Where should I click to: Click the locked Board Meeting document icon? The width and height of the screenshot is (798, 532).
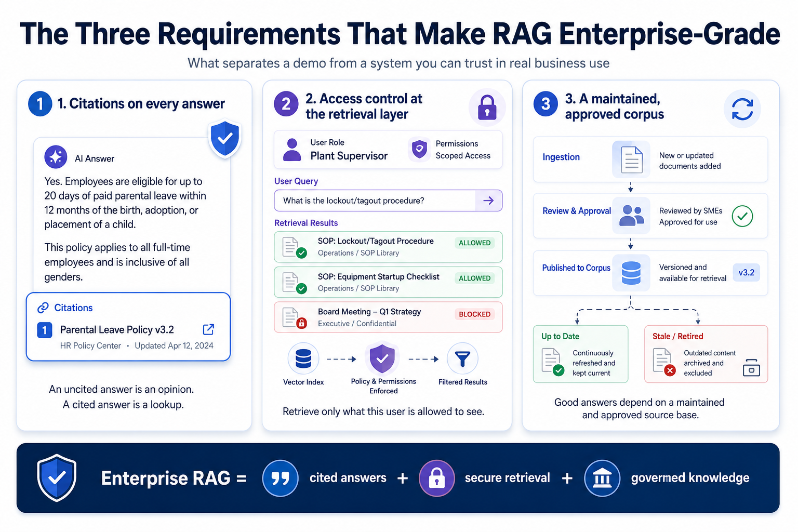click(x=294, y=317)
